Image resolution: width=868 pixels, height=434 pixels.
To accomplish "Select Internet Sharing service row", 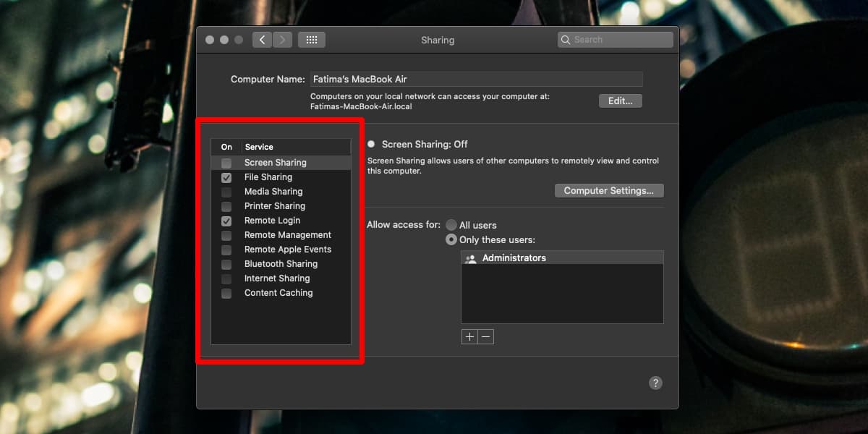I will coord(277,278).
